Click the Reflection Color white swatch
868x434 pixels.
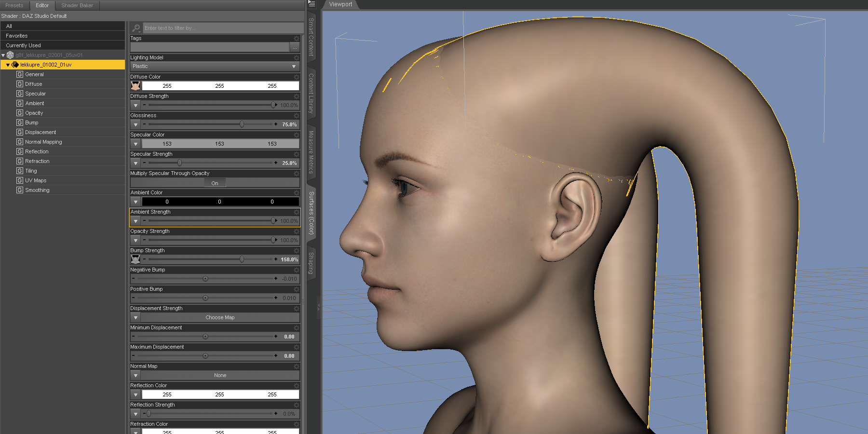click(x=220, y=394)
